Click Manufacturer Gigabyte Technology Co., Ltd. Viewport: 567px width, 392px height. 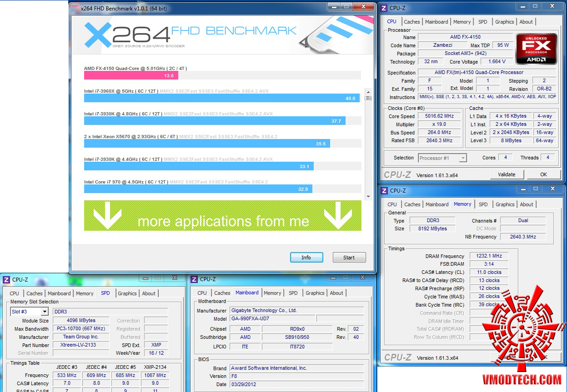pos(296,311)
